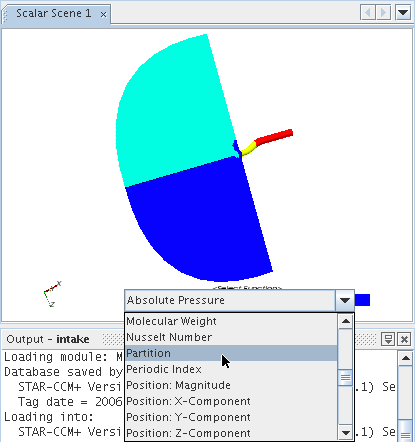Switch to the Scalar Scene 1 tab

(x=54, y=13)
